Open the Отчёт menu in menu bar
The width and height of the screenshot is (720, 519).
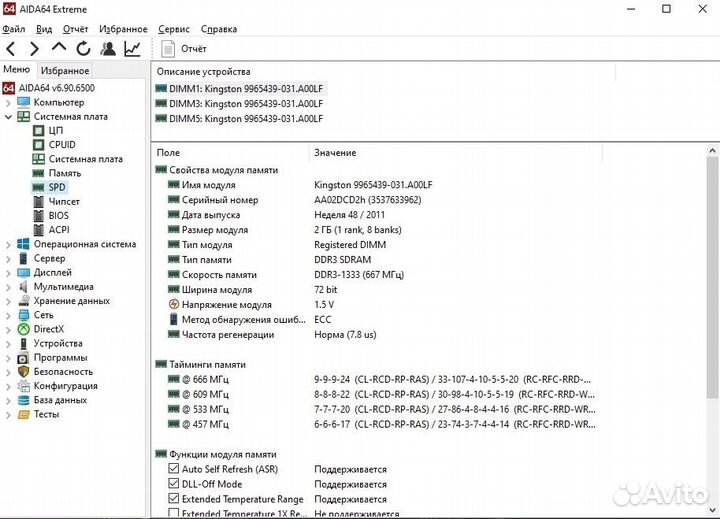point(76,29)
